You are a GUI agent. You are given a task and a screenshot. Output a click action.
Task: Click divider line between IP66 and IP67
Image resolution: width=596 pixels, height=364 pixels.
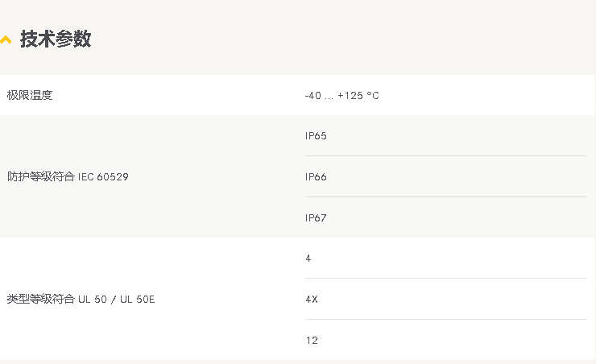pos(445,197)
